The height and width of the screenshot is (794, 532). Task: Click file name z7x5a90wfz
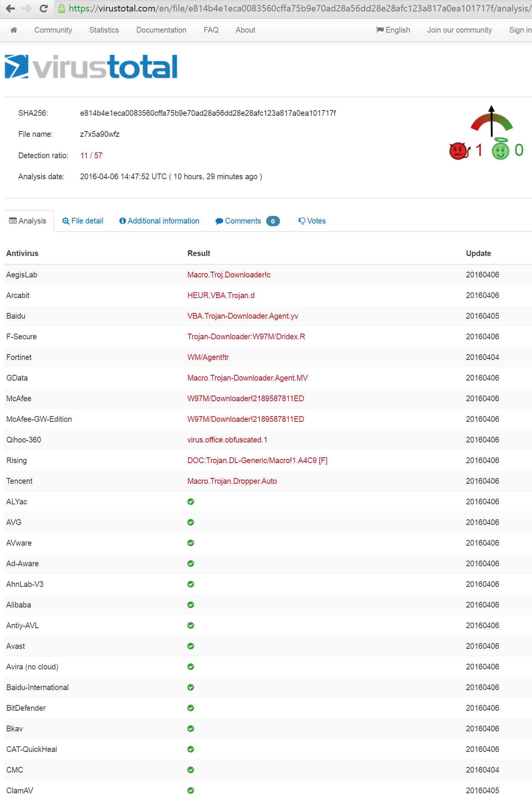pos(100,134)
